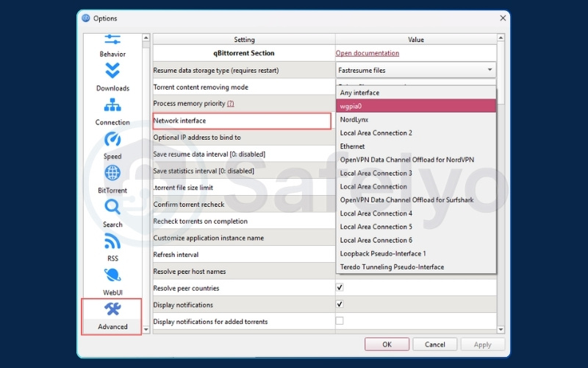588x368 pixels.
Task: Select the Customize application instance name row
Action: pos(244,238)
